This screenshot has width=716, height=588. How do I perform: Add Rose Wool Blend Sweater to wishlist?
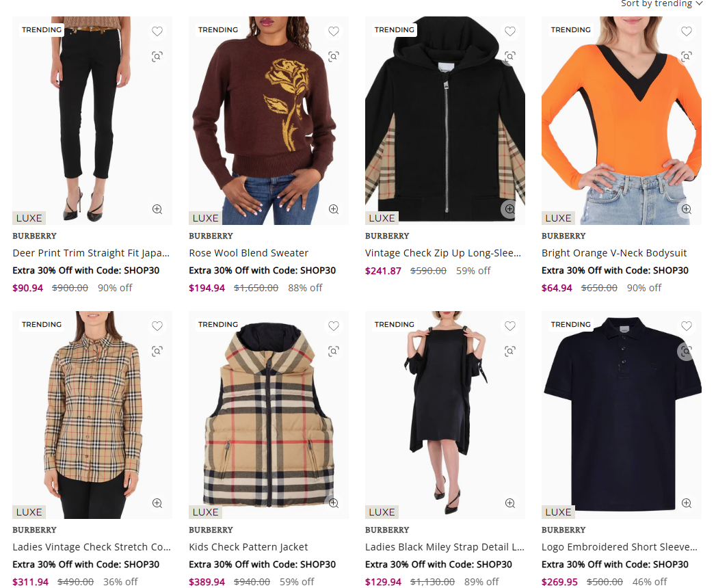pyautogui.click(x=334, y=31)
